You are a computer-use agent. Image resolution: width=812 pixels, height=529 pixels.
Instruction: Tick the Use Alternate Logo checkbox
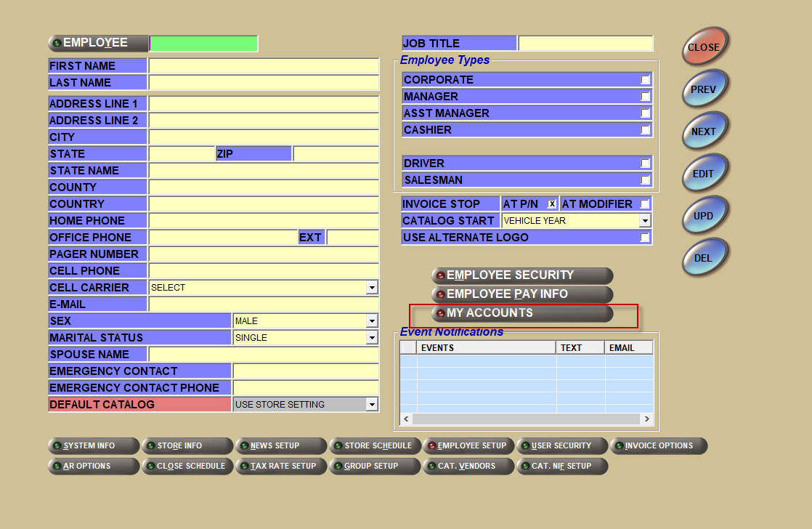(645, 238)
